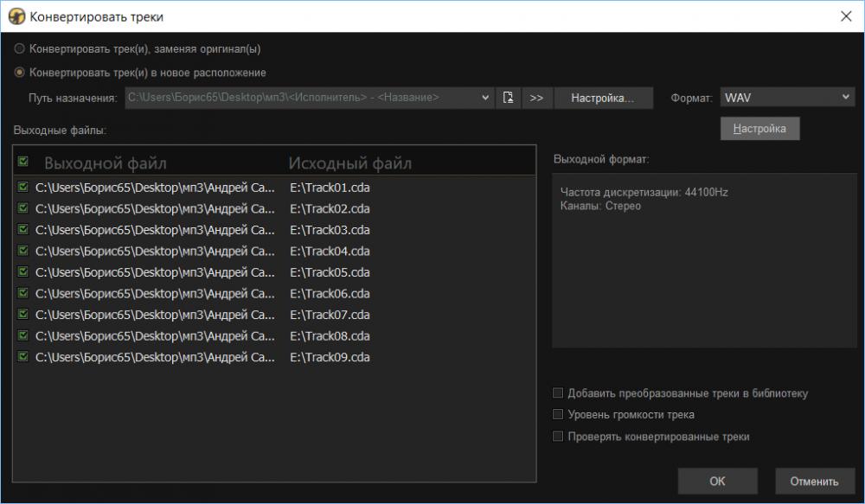Screen dimensions: 865x504
Task: Click 'Каналы: Стерео' text
Action: pos(600,207)
